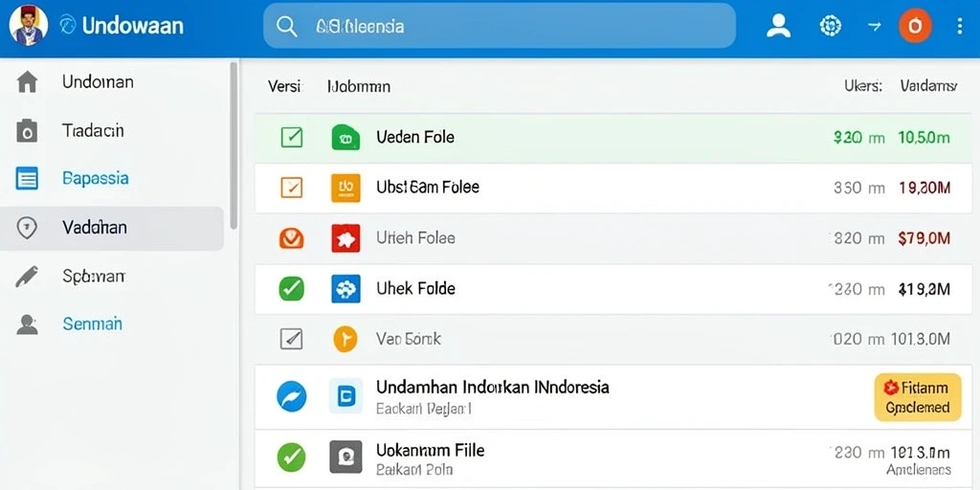Toggle the orange checkbox for Ubst Bam Folee

pyautogui.click(x=292, y=187)
